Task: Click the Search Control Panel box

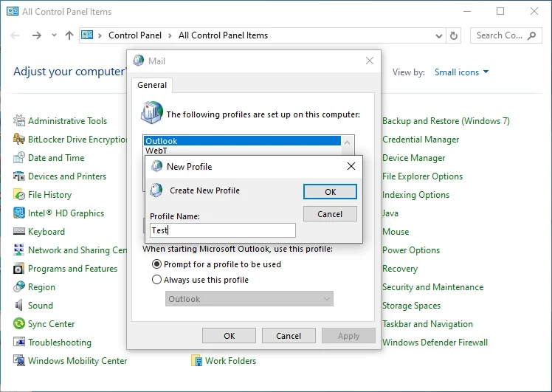Action: (x=506, y=35)
